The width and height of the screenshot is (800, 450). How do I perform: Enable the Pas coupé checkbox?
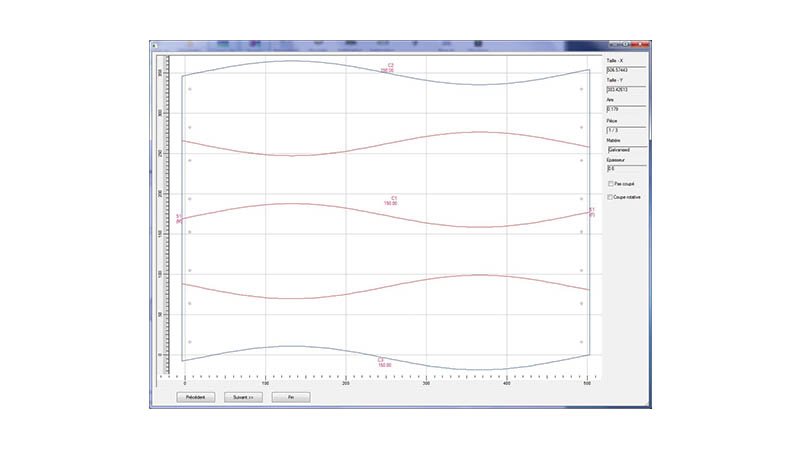click(611, 184)
